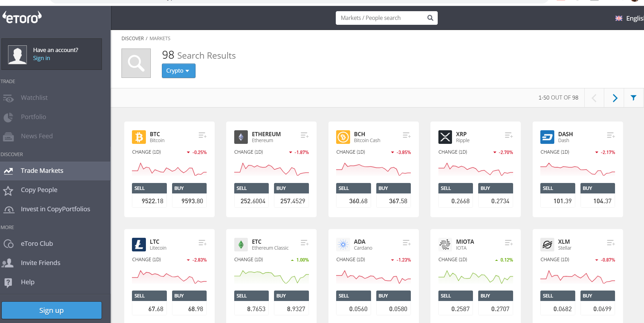Click the Litecoin logo icon
644x323 pixels.
pyautogui.click(x=139, y=245)
